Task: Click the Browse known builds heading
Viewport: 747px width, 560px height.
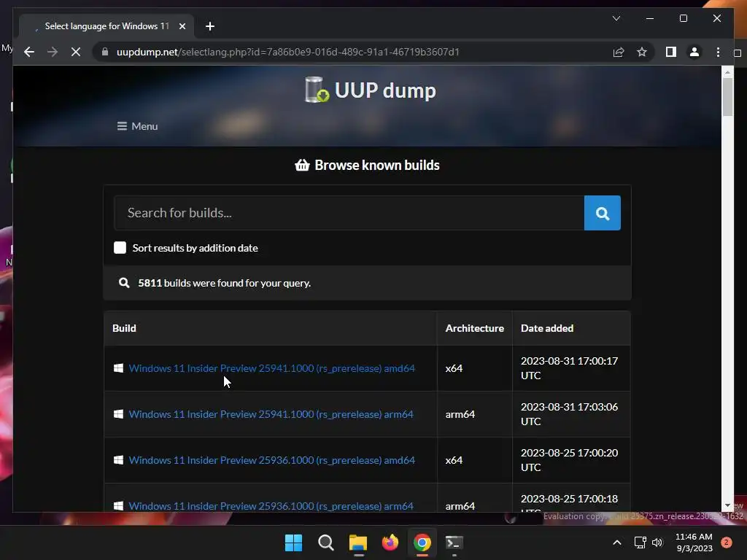Action: click(x=368, y=166)
